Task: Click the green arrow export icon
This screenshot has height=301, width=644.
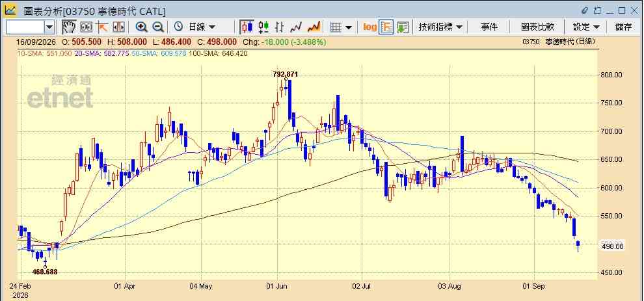Action: (403, 27)
